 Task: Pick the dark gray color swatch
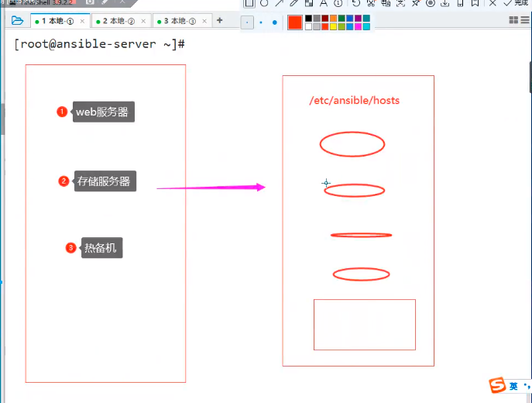[x=317, y=19]
